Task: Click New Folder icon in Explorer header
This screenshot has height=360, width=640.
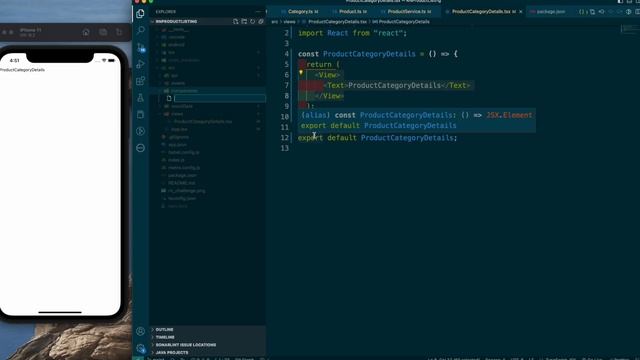Action: pos(244,21)
